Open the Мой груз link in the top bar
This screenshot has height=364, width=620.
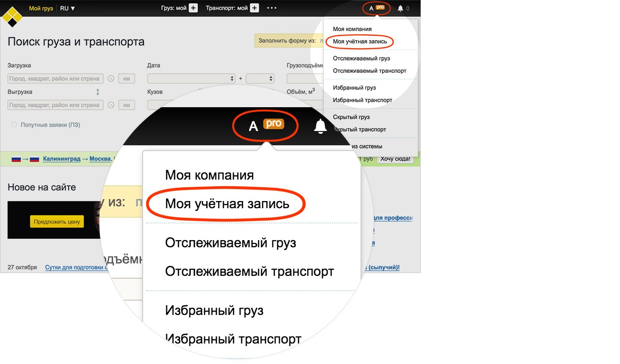tap(41, 8)
